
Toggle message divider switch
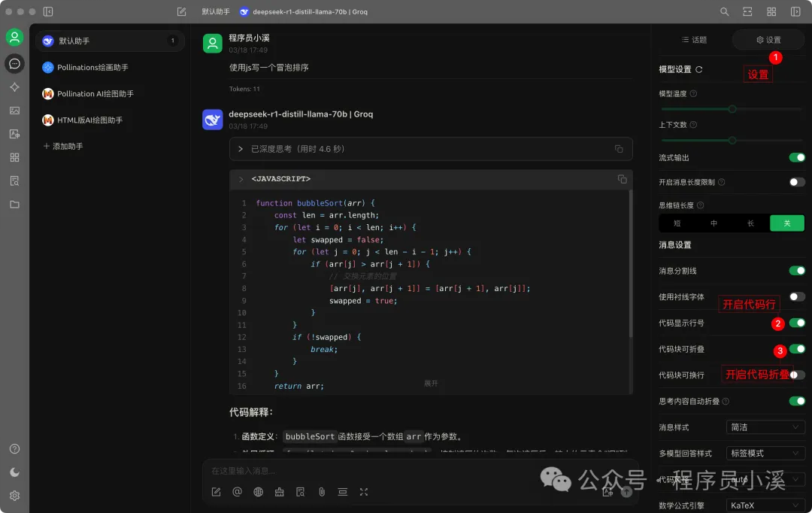[x=797, y=271]
